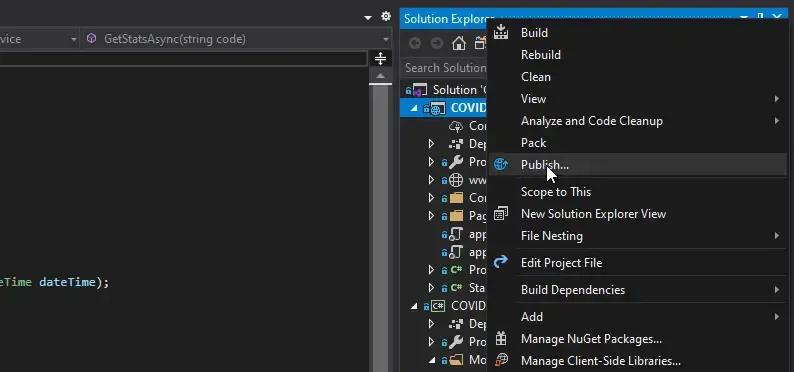Click the Edit Project File arrow icon
Image resolution: width=794 pixels, height=372 pixels.
pyautogui.click(x=501, y=262)
